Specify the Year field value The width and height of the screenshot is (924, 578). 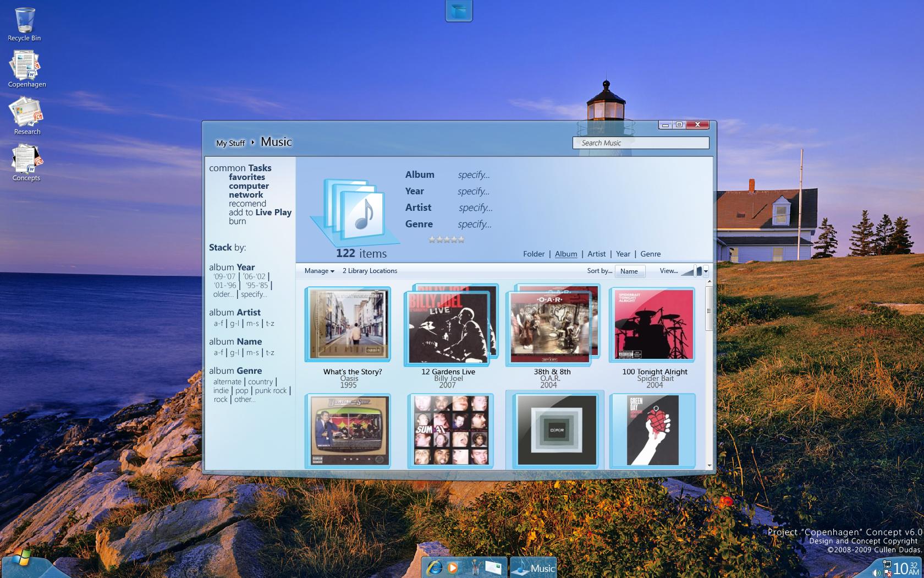(x=474, y=192)
